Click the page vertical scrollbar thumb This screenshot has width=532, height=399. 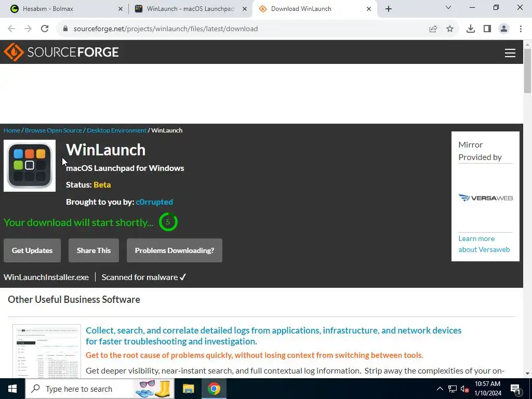(x=528, y=71)
